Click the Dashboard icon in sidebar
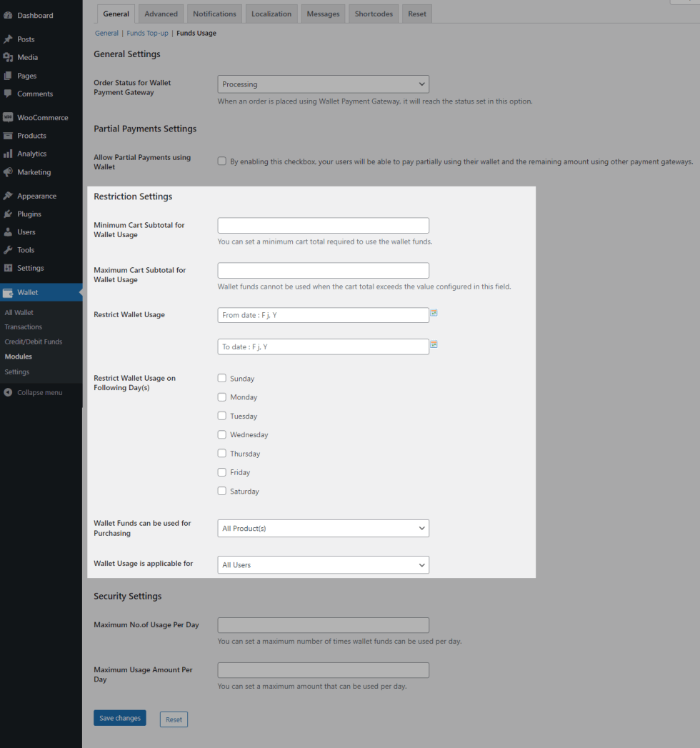Viewport: 700px width, 748px height. [8, 15]
